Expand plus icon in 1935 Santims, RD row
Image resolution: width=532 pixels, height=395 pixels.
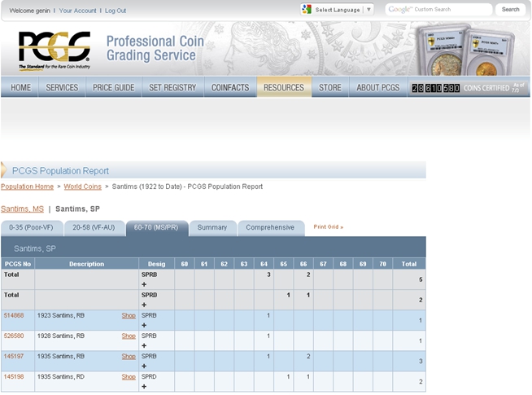point(144,386)
